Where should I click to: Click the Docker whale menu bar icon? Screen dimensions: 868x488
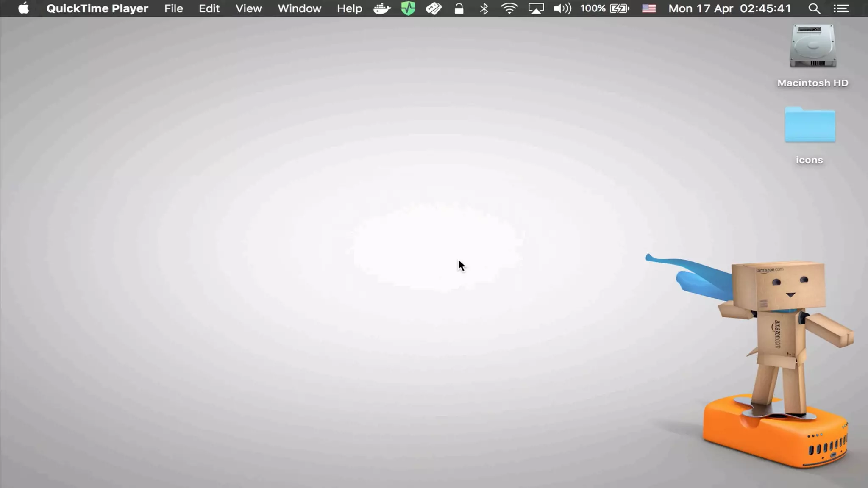coord(382,8)
